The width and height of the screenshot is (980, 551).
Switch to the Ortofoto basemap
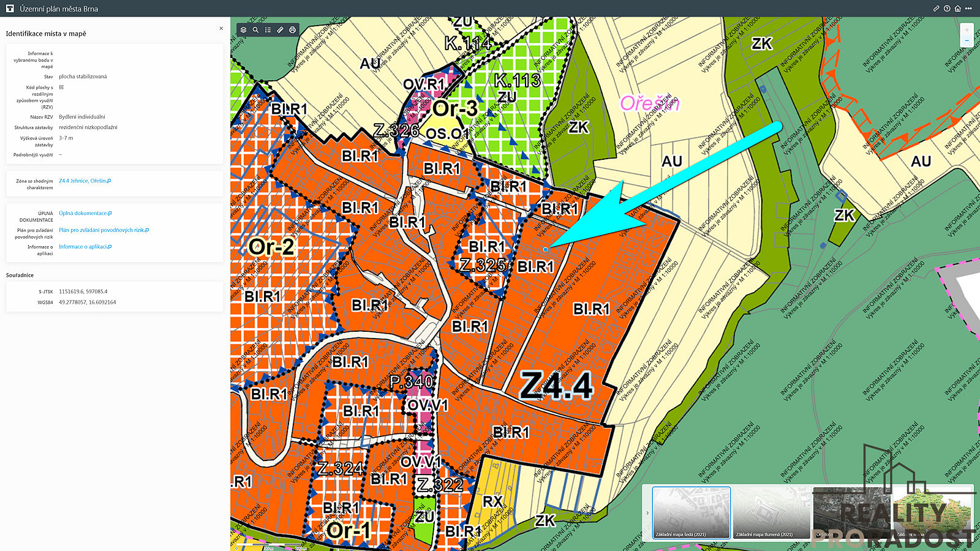(x=852, y=513)
